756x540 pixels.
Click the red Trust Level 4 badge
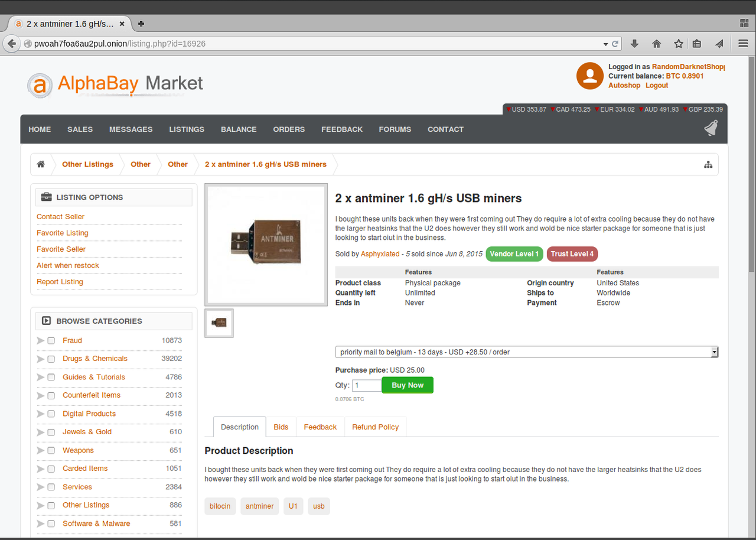point(572,254)
